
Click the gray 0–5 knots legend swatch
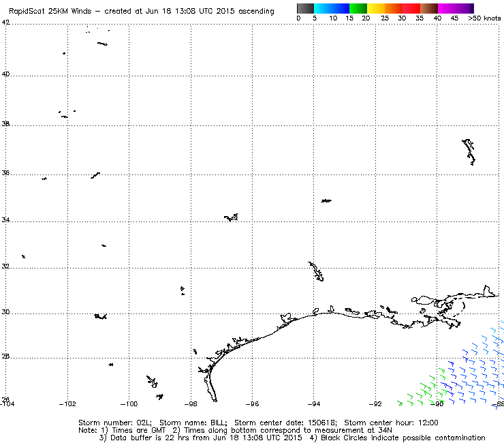[305, 8]
